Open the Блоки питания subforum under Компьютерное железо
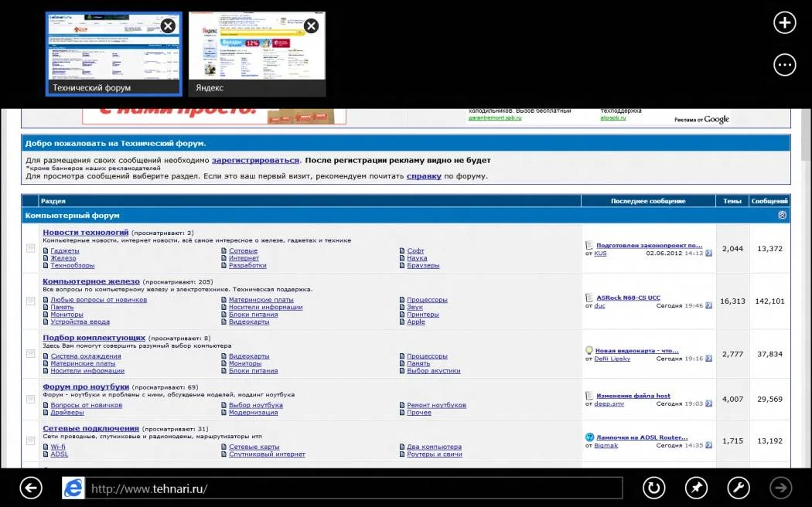The width and height of the screenshot is (812, 507). 253,315
